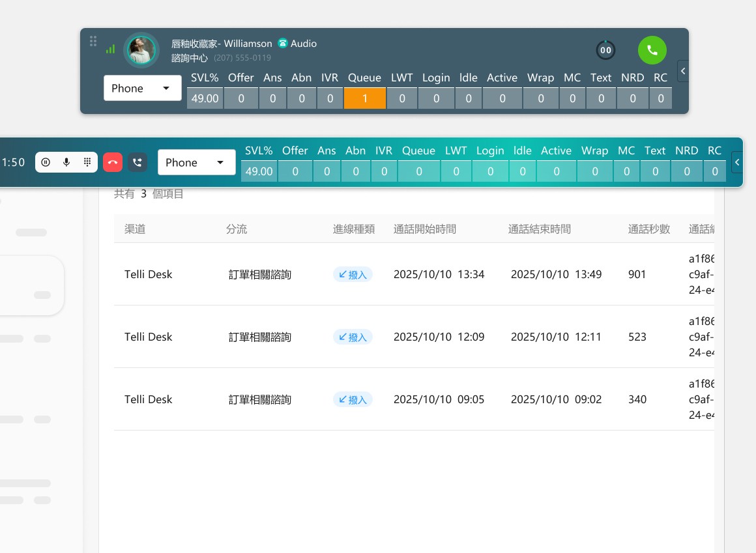Transfer the call with forward-phone icon

point(138,162)
